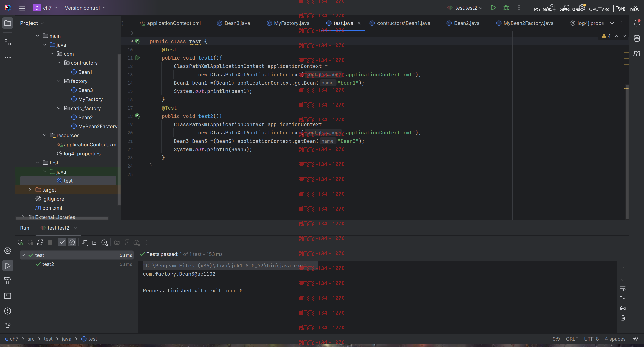Jump to next highlighted warning arrow
This screenshot has width=644, height=347.
[624, 36]
